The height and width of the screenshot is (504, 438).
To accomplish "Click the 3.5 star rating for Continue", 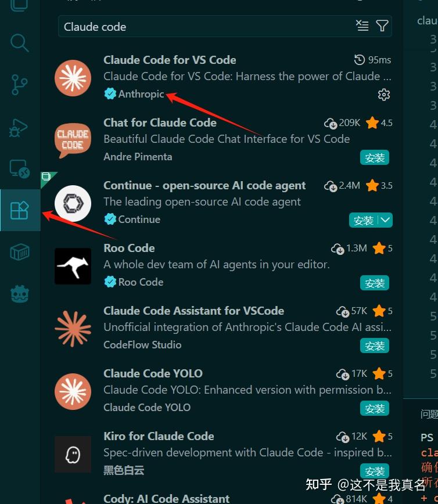I will pos(379,185).
